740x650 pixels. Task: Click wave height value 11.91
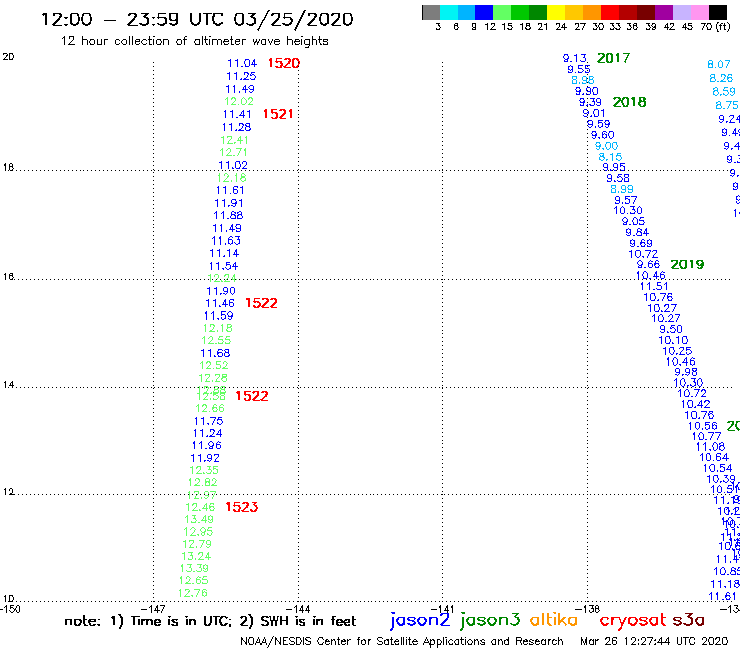pos(229,203)
